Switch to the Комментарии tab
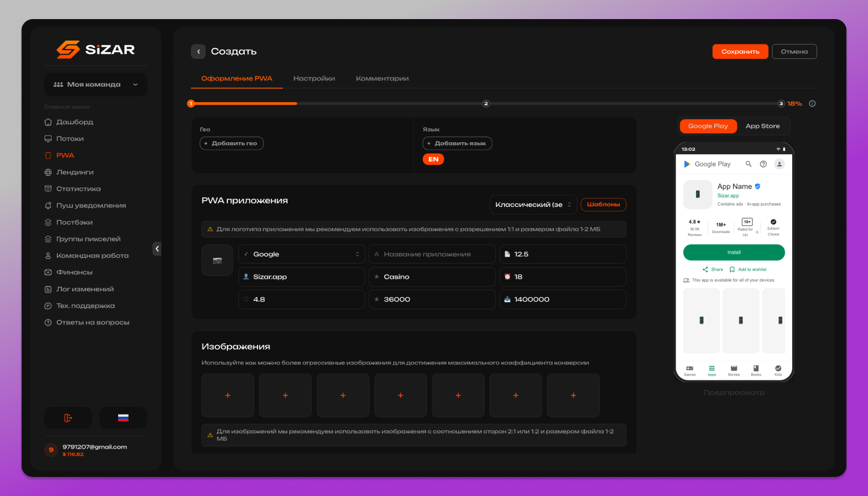The image size is (868, 496). [x=382, y=79]
